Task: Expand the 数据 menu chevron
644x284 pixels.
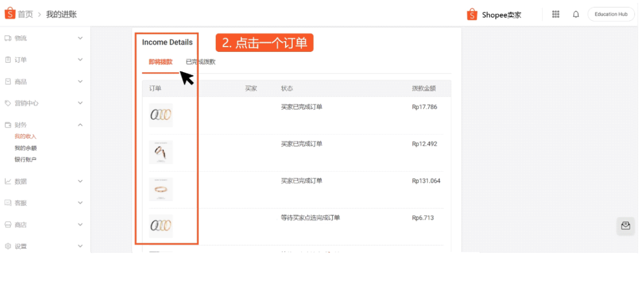Action: (x=80, y=181)
